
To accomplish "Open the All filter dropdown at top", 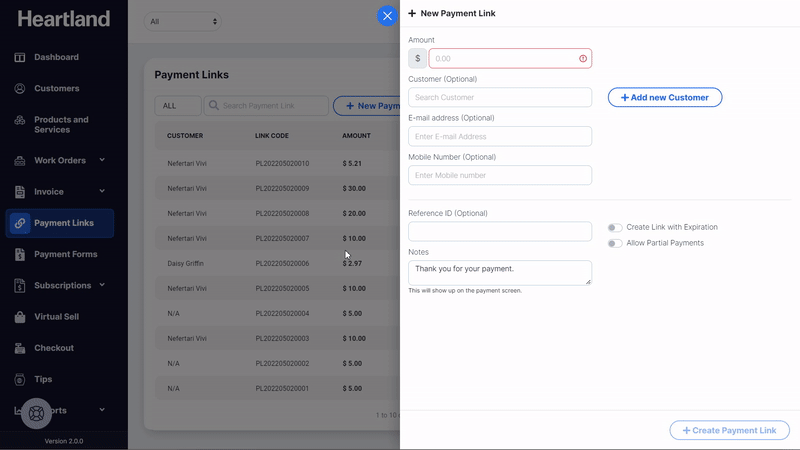I will (x=183, y=21).
